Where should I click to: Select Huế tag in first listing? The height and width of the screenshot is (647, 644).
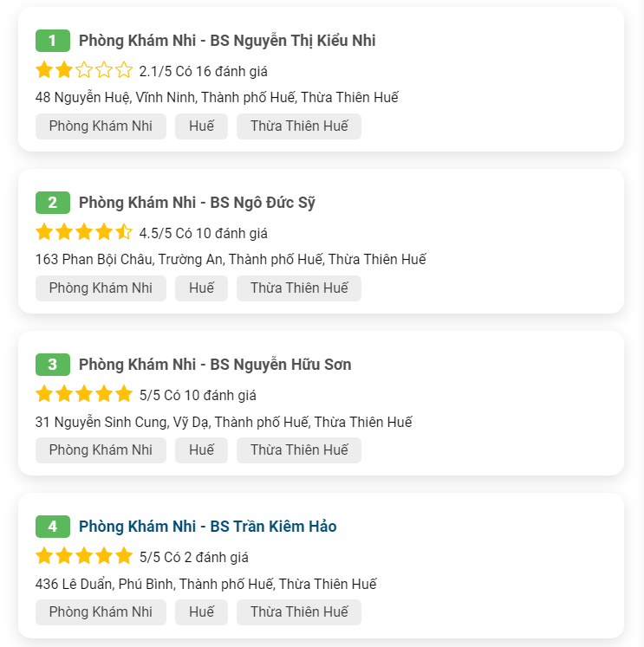(201, 126)
